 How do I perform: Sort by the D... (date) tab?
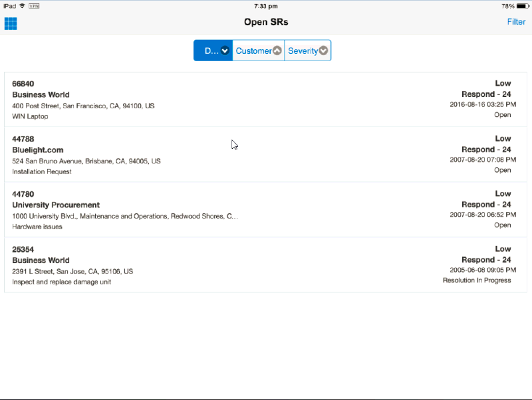[x=213, y=50]
